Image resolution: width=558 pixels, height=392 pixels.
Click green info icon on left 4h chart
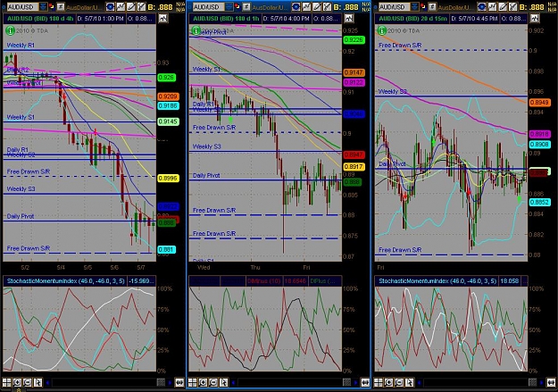coord(10,31)
